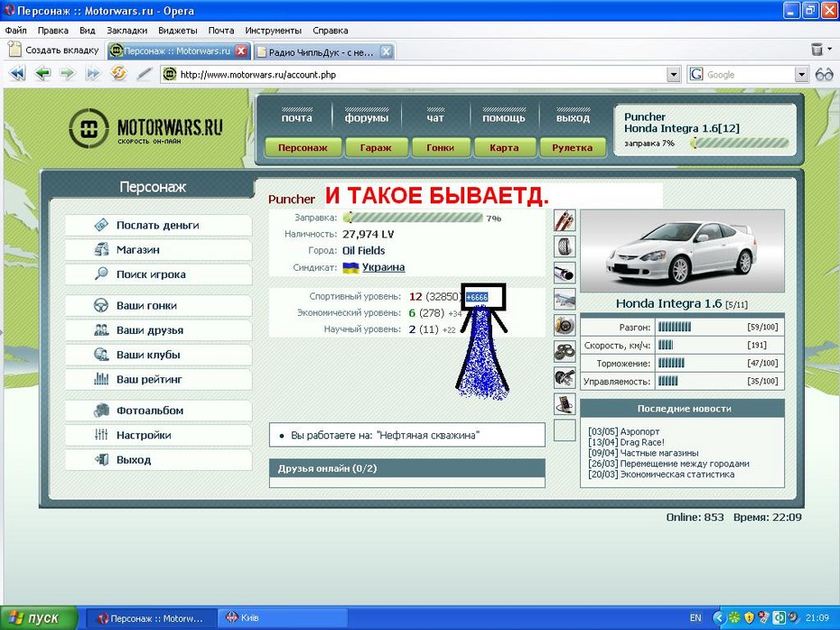Click the Разгон stat bar

click(x=675, y=327)
